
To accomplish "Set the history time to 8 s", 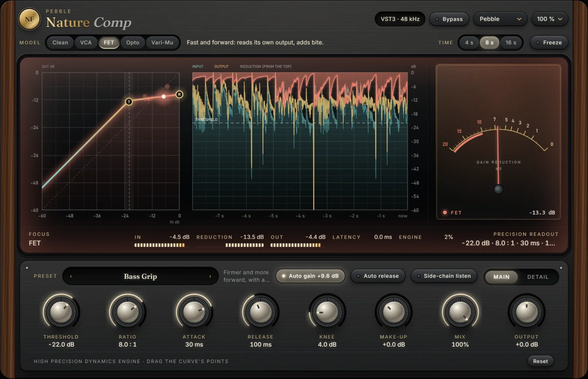I will click(x=489, y=43).
